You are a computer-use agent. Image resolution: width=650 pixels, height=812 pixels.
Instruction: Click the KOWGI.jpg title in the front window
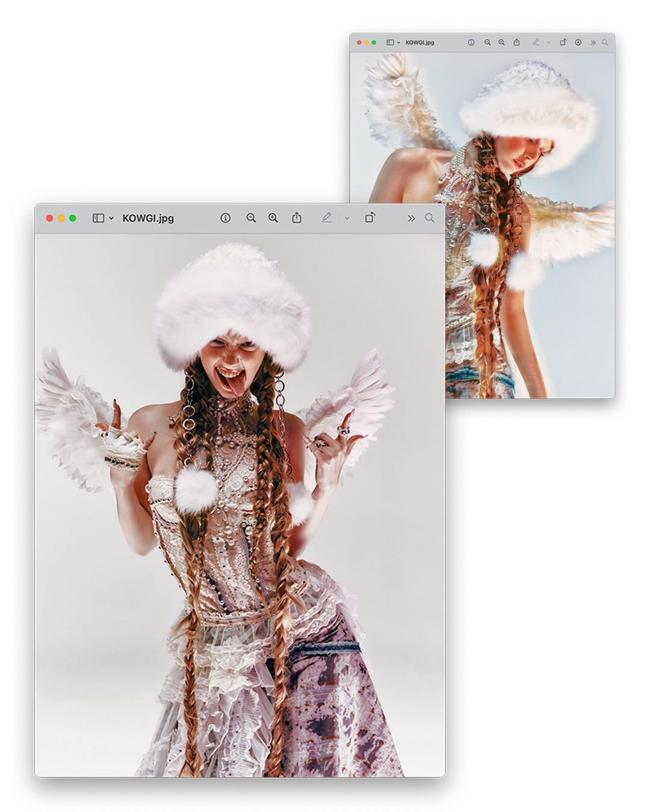pyautogui.click(x=148, y=218)
